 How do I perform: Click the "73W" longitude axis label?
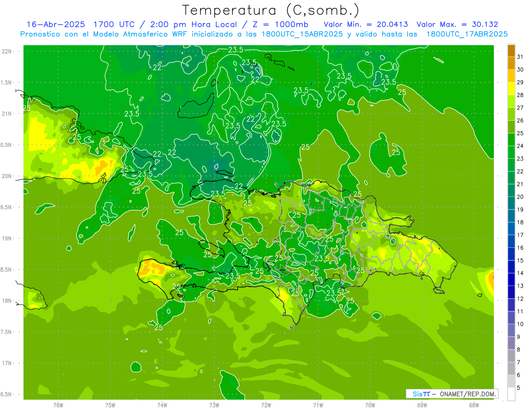pyautogui.click(x=214, y=405)
